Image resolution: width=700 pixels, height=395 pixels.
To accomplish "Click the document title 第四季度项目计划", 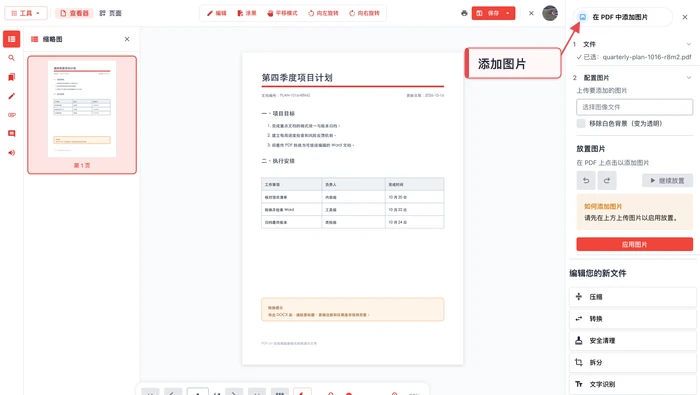I will (297, 78).
